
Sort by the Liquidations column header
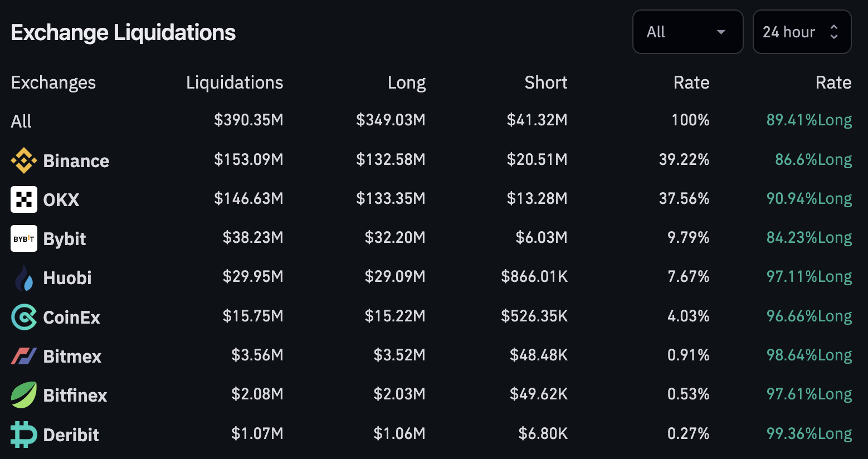[235, 82]
